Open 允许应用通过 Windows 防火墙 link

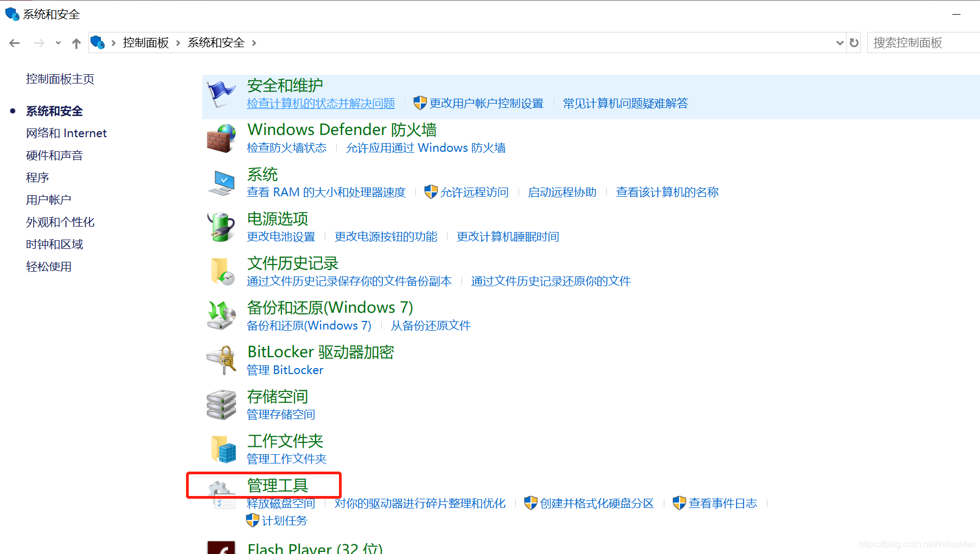point(426,148)
